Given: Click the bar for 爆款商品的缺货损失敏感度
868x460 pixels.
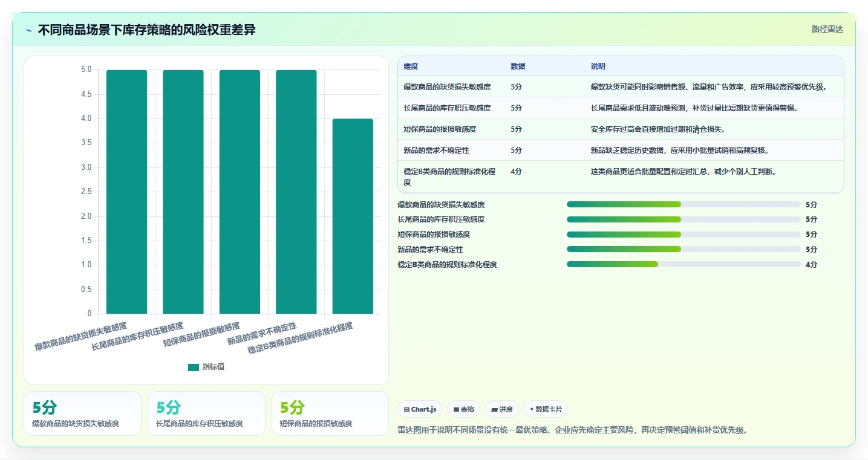Looking at the screenshot, I should 126,192.
